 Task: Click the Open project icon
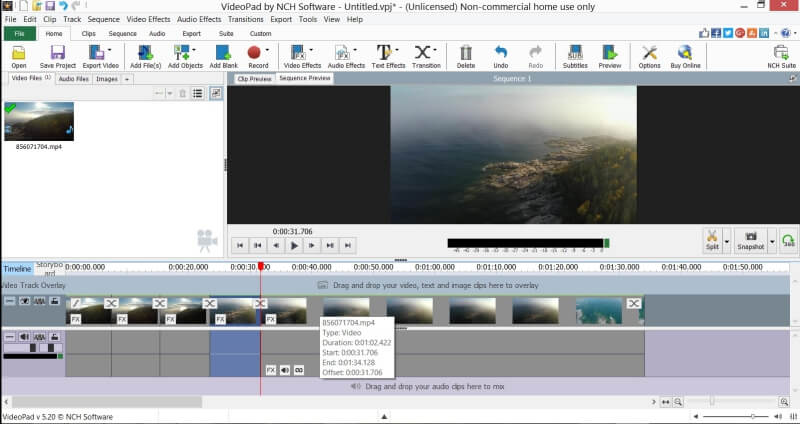click(x=18, y=56)
